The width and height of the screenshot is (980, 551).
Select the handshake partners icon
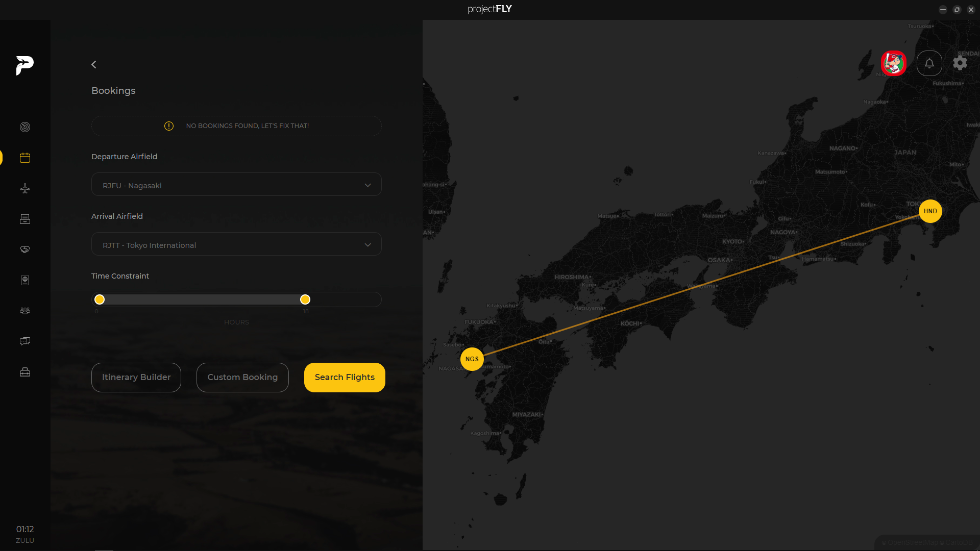[x=24, y=249]
